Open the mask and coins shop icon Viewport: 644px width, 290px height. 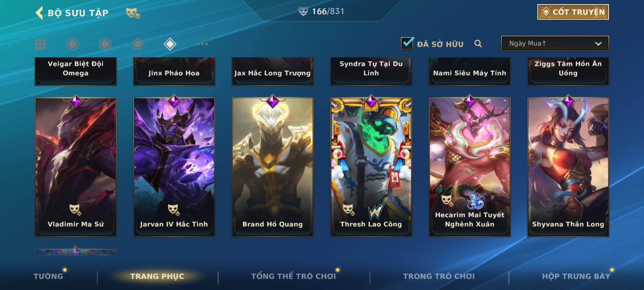coord(133,13)
